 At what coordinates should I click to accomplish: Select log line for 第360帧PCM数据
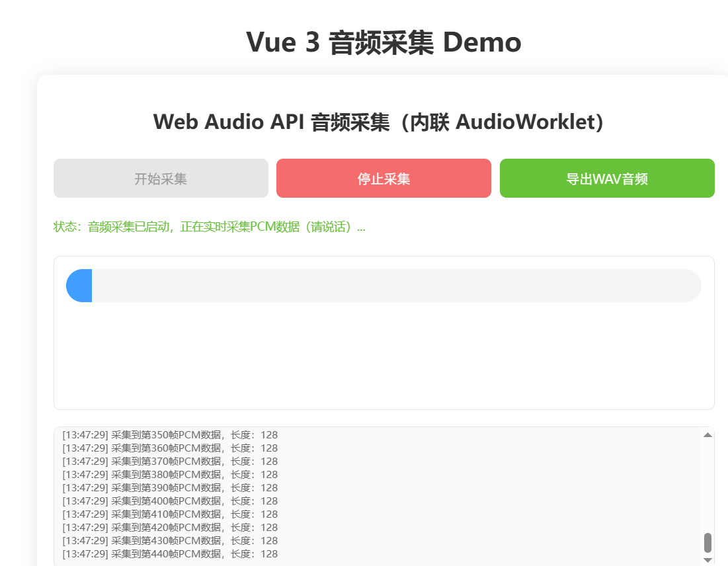coord(170,448)
